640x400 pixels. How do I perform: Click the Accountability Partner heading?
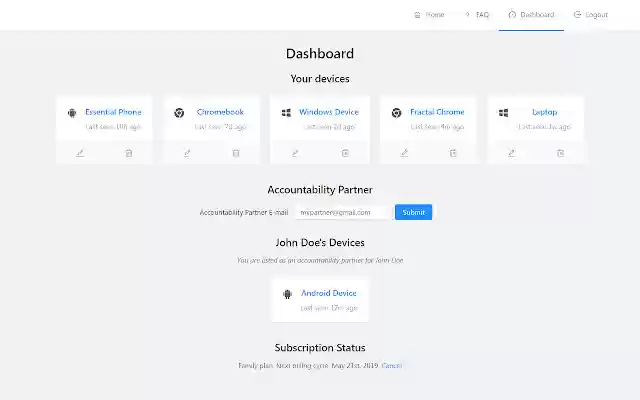tap(320, 190)
